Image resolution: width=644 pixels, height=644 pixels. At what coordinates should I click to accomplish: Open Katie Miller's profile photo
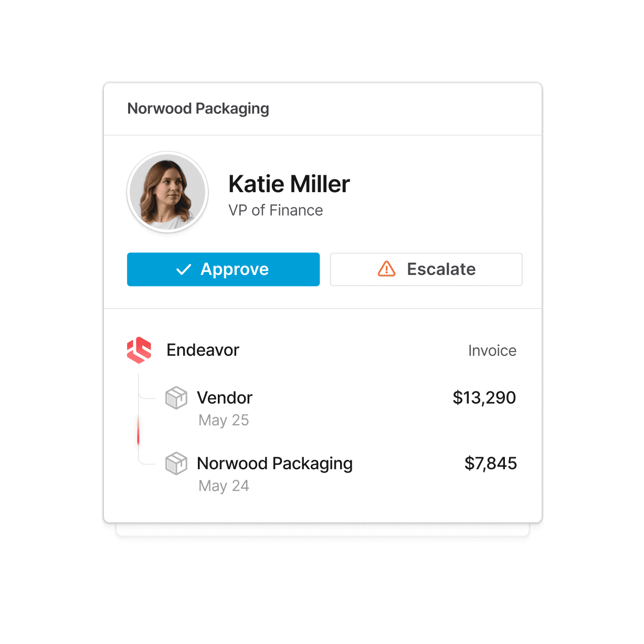167,192
